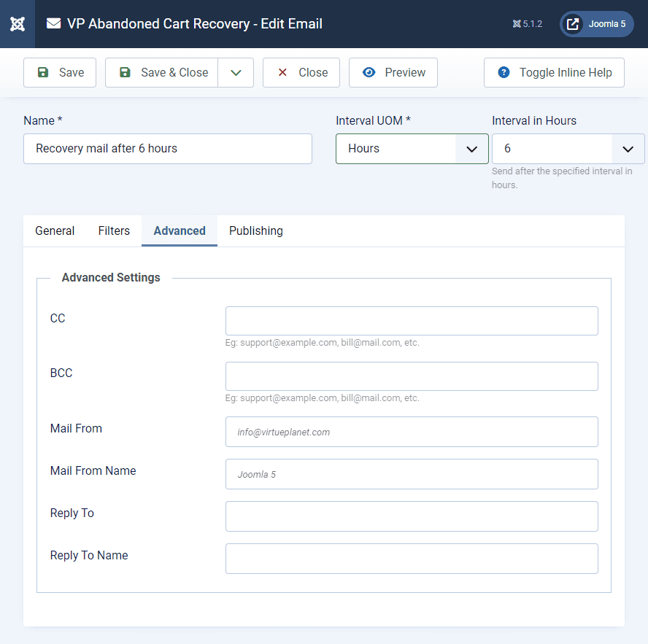Screen dimensions: 648x644
Task: Click the Joomla 5.1.2 version indicator
Action: [528, 24]
